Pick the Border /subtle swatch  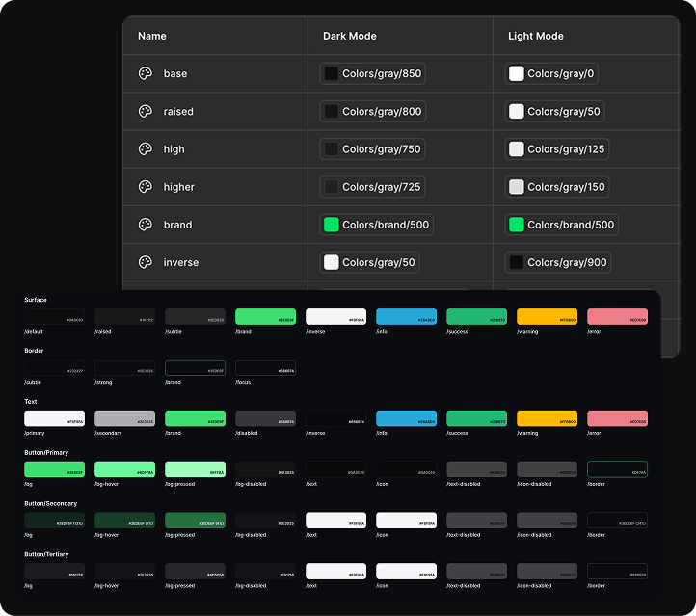[x=54, y=368]
